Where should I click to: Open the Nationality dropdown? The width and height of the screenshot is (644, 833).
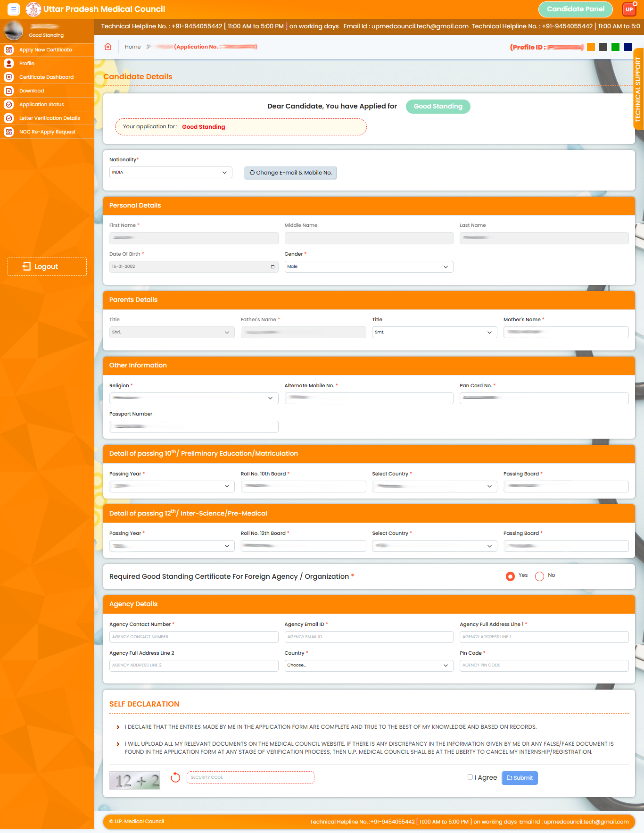[171, 173]
